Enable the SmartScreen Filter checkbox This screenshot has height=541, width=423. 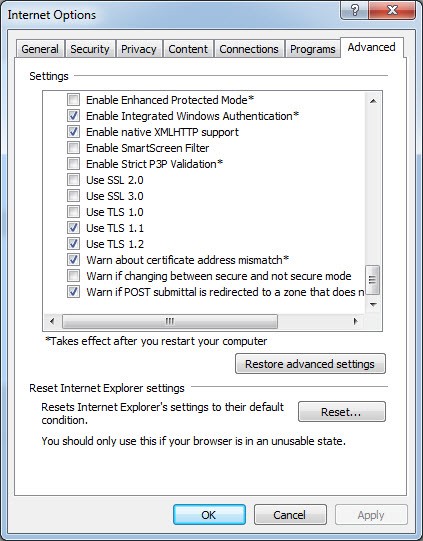pyautogui.click(x=73, y=148)
